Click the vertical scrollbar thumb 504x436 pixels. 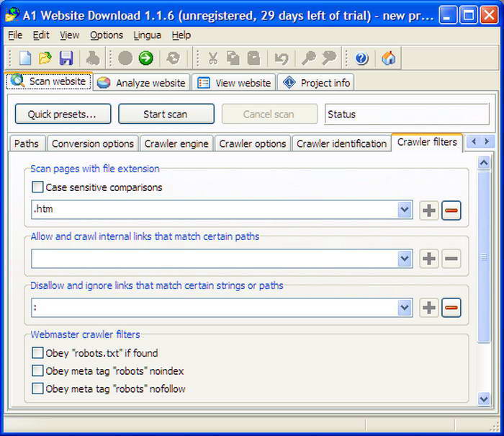click(x=484, y=257)
